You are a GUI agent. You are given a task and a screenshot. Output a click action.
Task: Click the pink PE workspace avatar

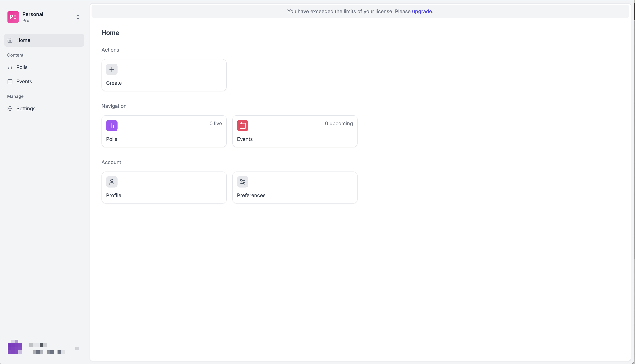click(x=13, y=17)
